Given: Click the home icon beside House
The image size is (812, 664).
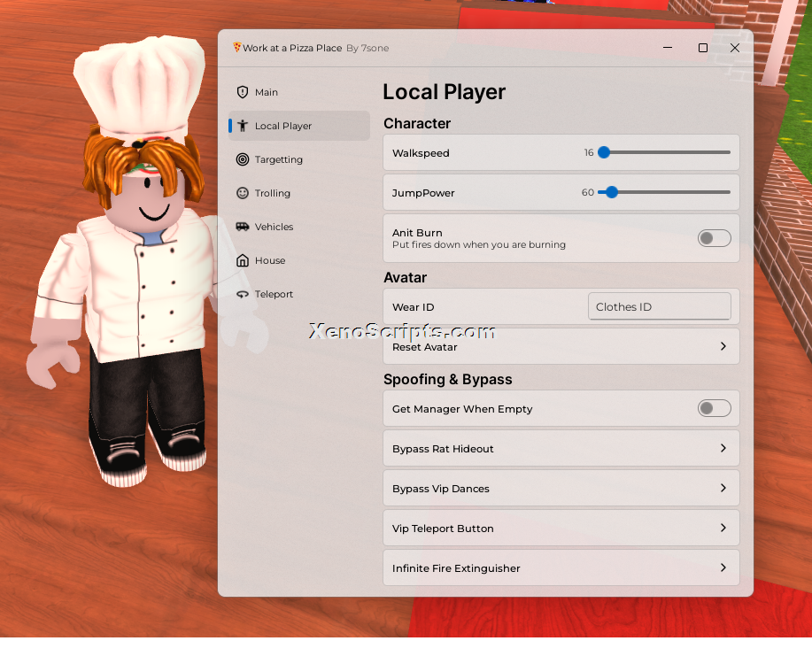Looking at the screenshot, I should pos(243,260).
